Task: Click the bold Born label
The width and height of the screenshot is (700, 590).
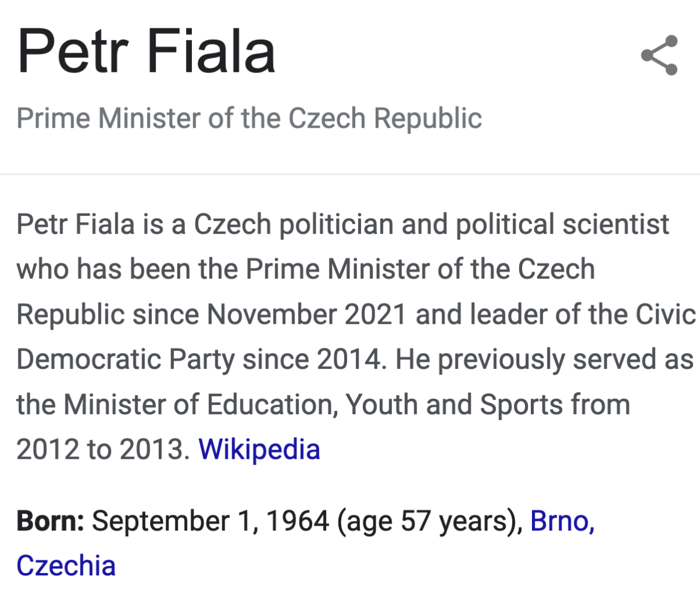Action: pos(51,521)
